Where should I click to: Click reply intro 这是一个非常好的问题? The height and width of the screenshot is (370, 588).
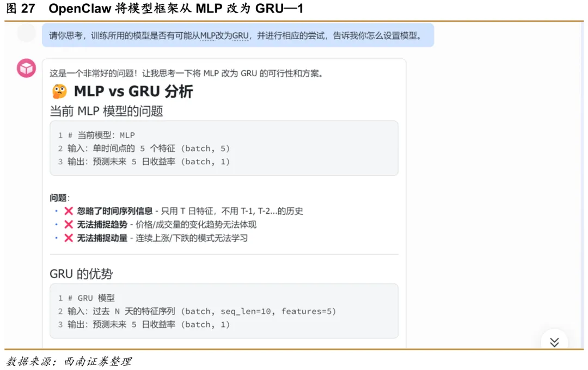pyautogui.click(x=186, y=73)
